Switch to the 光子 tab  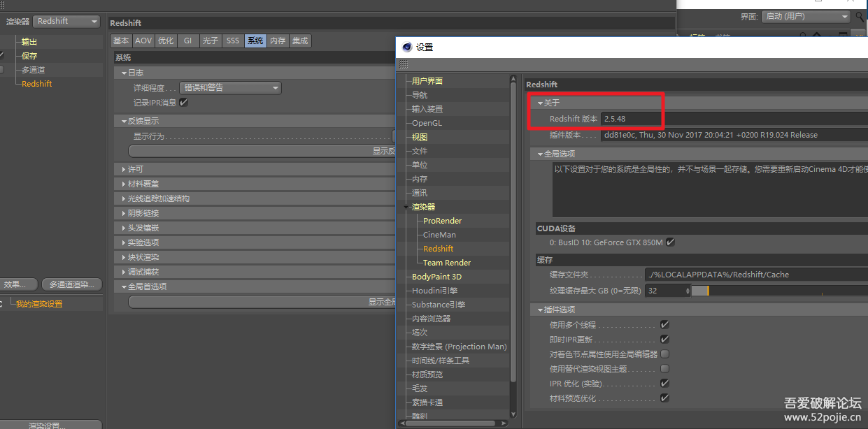coord(211,41)
